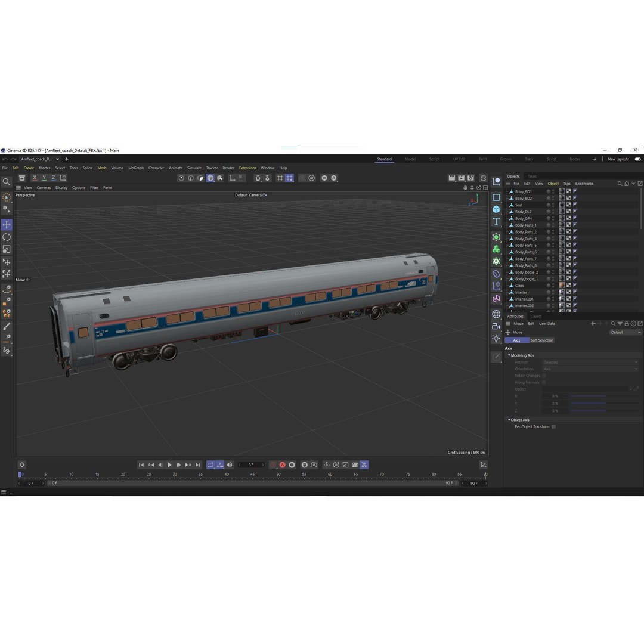644x644 pixels.
Task: Play the animation forward
Action: pos(169,465)
